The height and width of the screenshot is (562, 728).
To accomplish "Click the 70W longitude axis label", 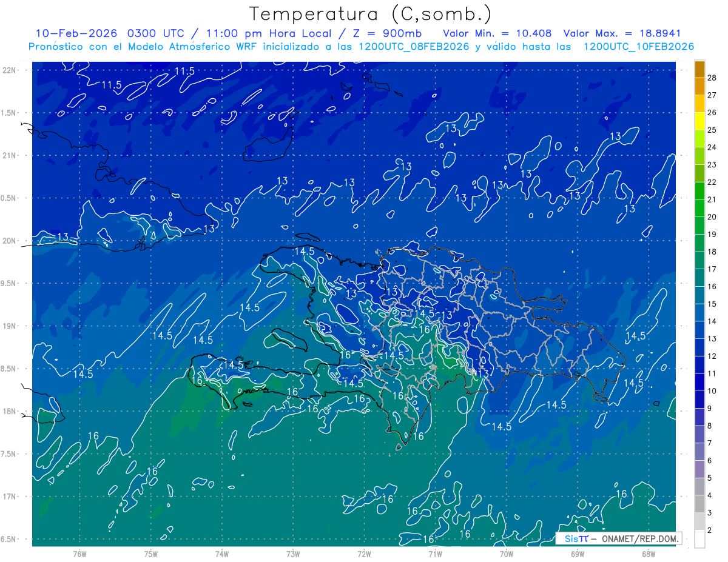I will point(507,554).
